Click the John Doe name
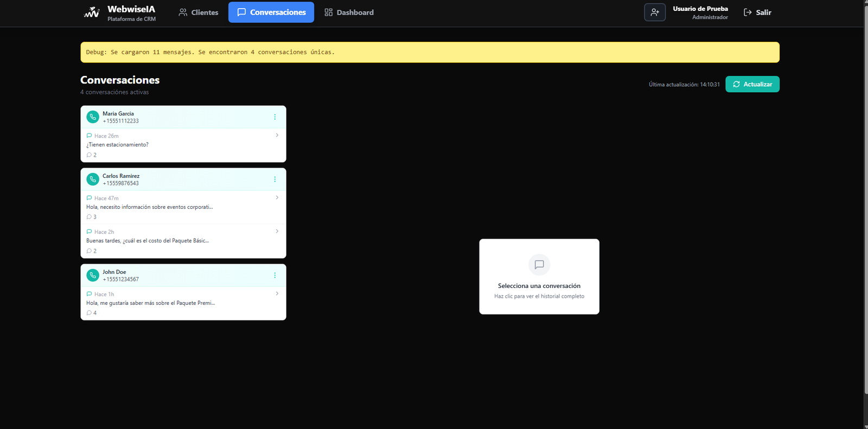The width and height of the screenshot is (868, 429). 114,272
